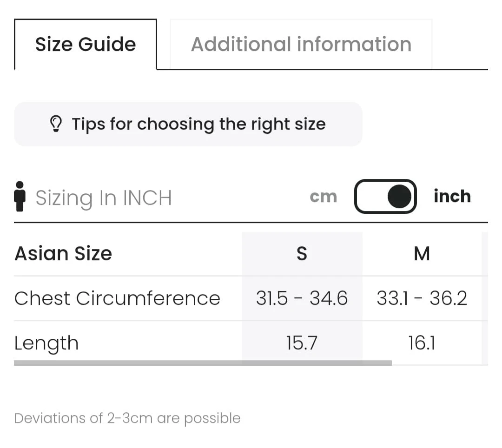
Task: Click the 16.1 length value
Action: 422,343
